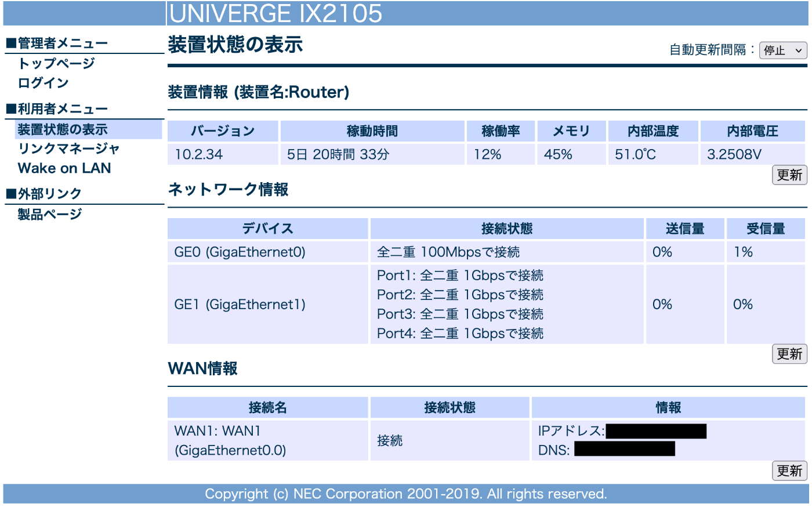The width and height of the screenshot is (812, 507).
Task: Click GE0 (GigaEthernet0) device cell
Action: 268,252
